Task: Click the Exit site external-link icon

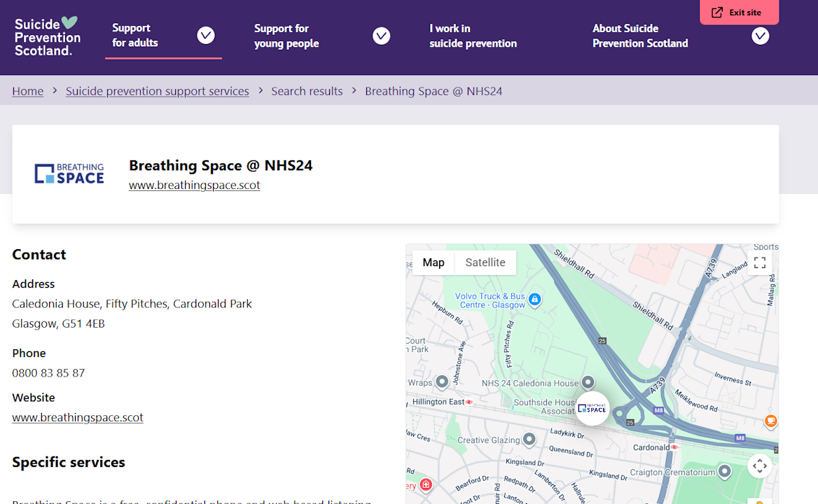Action: point(716,12)
